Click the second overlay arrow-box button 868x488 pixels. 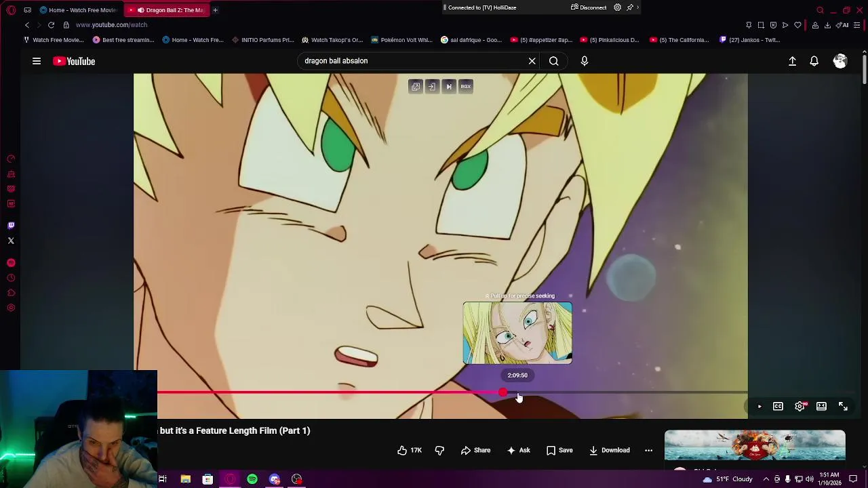tap(432, 86)
